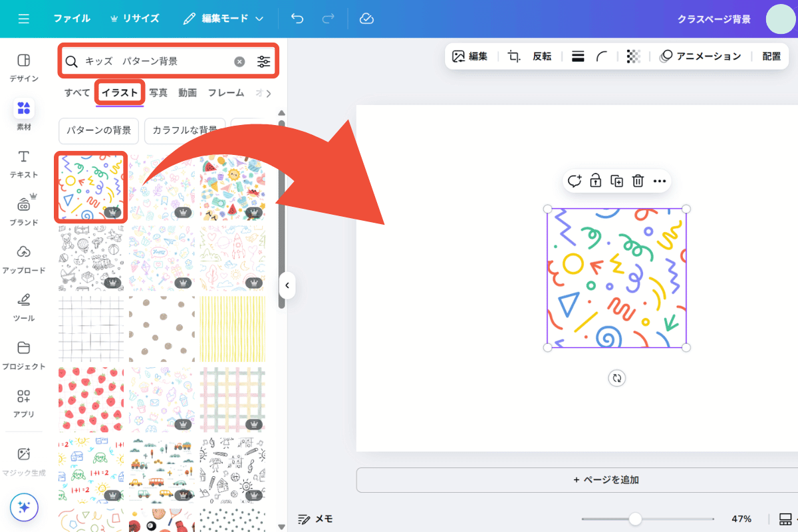Select the colorful squiggle pattern thumbnail

coord(91,188)
